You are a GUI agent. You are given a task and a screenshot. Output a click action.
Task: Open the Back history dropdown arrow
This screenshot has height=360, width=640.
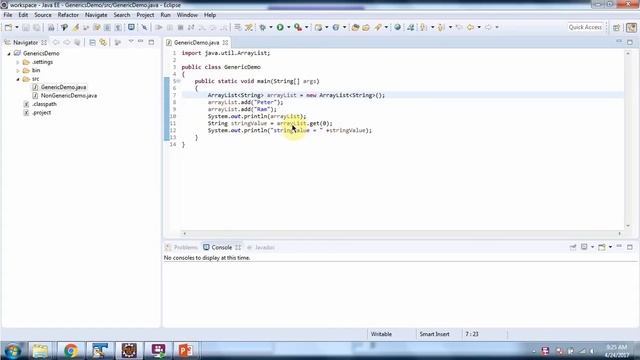[x=479, y=27]
